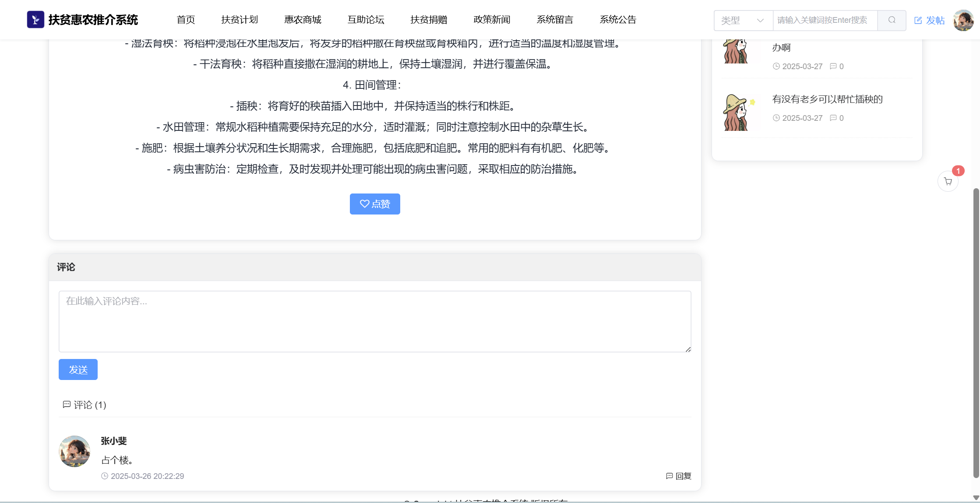Go to 惠农商城 in navigation
980x503 pixels.
pyautogui.click(x=303, y=20)
